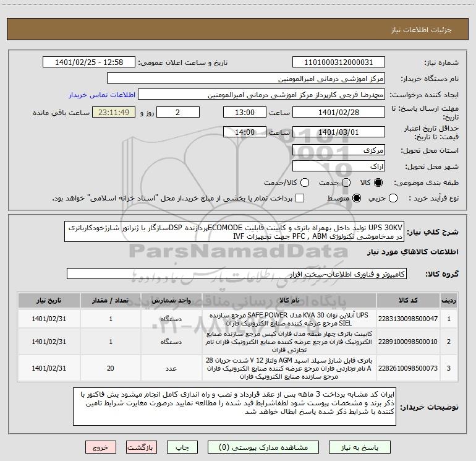Click the goods group field کامپیوتر و فناوری اطلاعات
This screenshot has width=476, height=461.
click(237, 274)
